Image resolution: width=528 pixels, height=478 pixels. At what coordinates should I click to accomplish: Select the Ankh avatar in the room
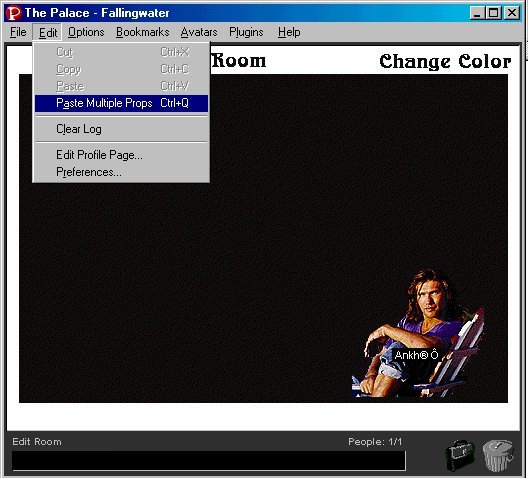pyautogui.click(x=419, y=334)
